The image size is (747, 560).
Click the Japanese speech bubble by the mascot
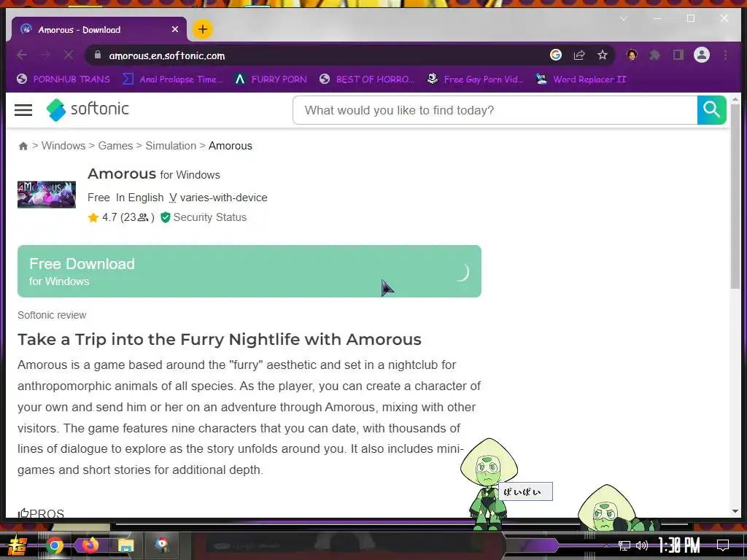point(525,492)
